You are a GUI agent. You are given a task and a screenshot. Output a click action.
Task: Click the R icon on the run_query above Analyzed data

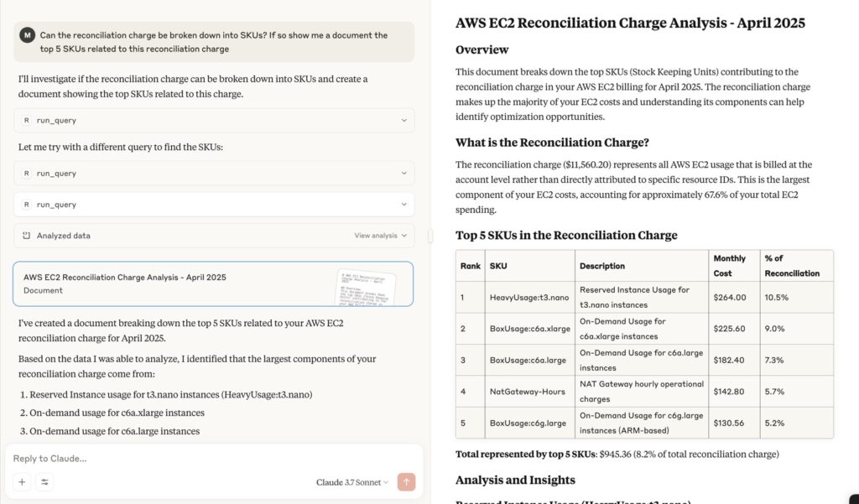pyautogui.click(x=27, y=205)
